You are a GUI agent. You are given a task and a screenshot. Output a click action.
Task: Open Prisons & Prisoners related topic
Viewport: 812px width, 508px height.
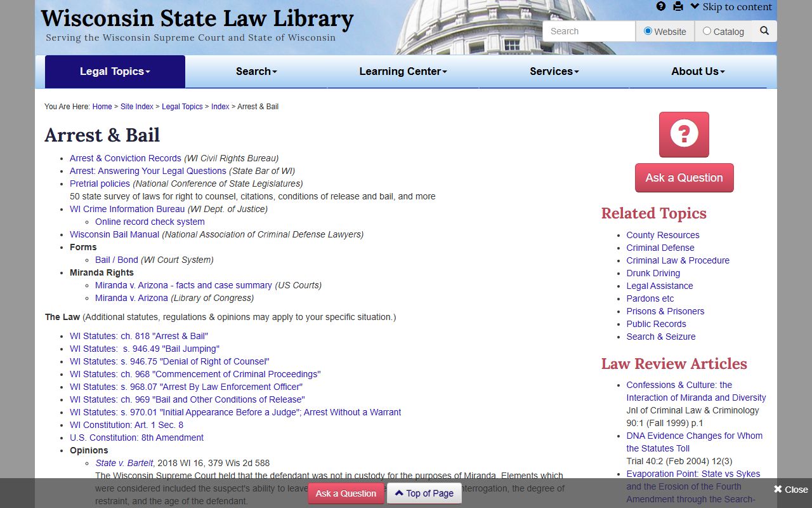click(x=665, y=311)
